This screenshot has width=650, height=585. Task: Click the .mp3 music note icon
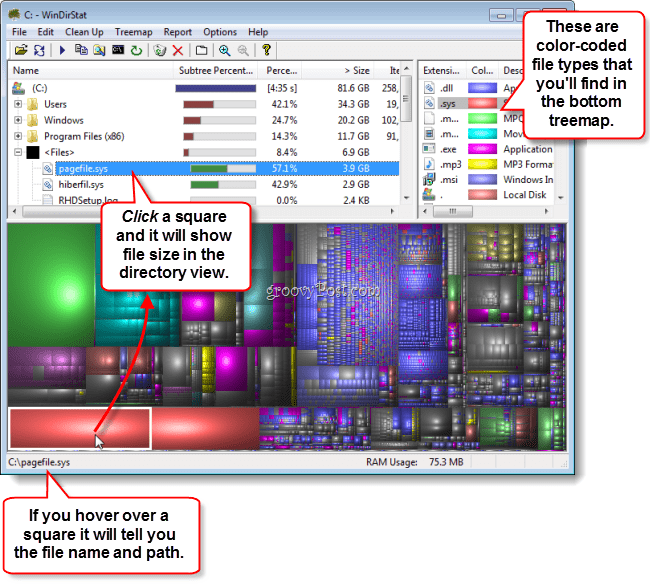pyautogui.click(x=429, y=164)
